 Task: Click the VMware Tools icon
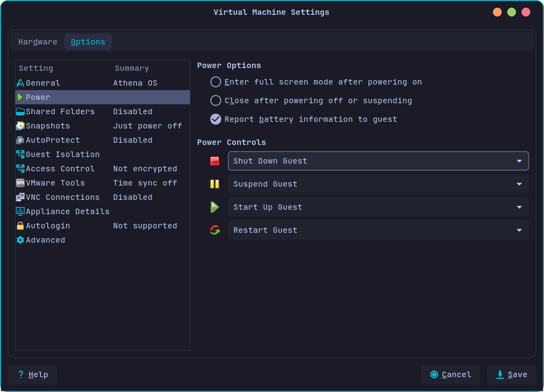tap(20, 183)
